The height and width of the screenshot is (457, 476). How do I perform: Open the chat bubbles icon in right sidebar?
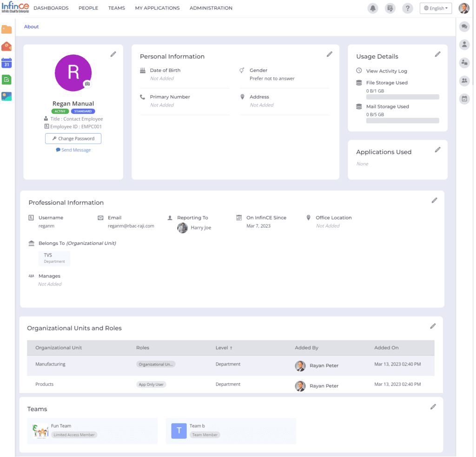point(464,26)
